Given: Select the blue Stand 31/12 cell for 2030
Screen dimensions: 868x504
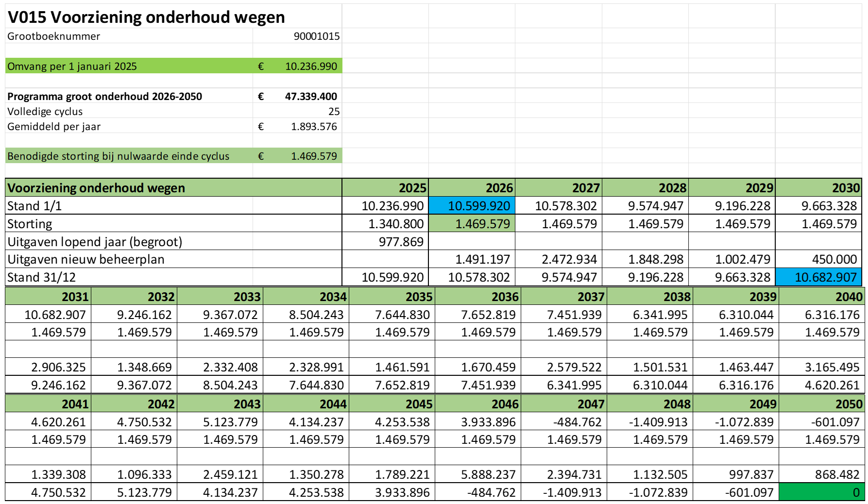Looking at the screenshot, I should tap(817, 277).
